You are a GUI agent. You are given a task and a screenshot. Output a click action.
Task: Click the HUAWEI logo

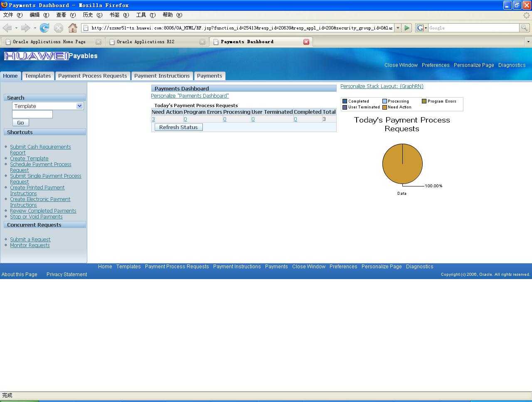[x=36, y=56]
